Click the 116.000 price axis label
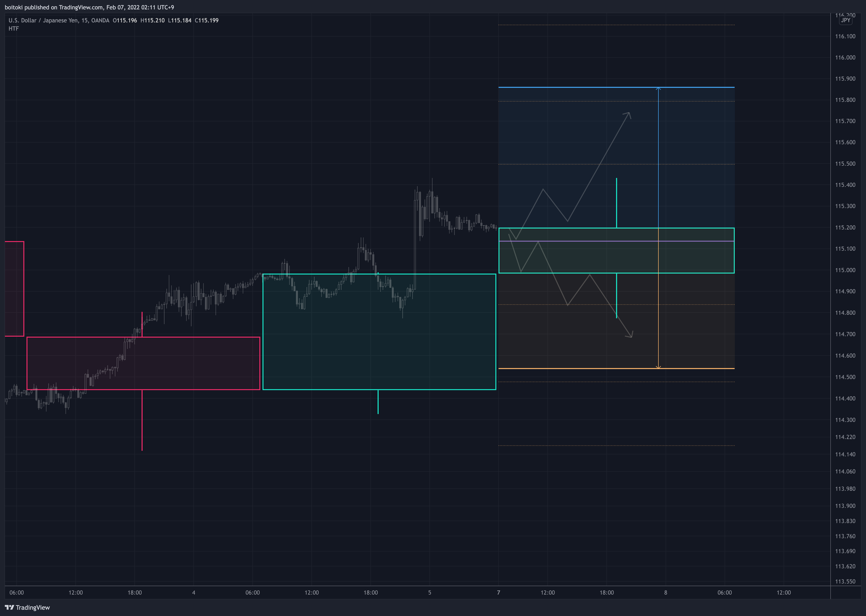 point(845,58)
